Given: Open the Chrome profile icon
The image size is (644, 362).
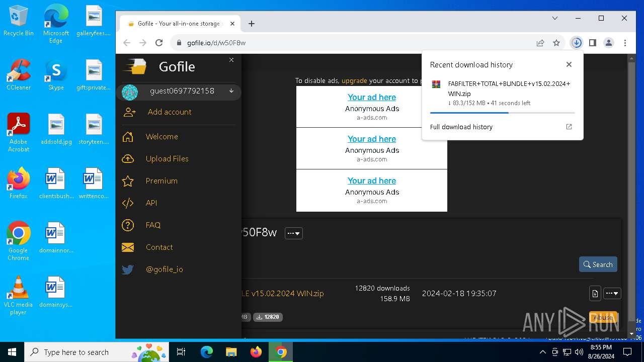Looking at the screenshot, I should point(609,43).
